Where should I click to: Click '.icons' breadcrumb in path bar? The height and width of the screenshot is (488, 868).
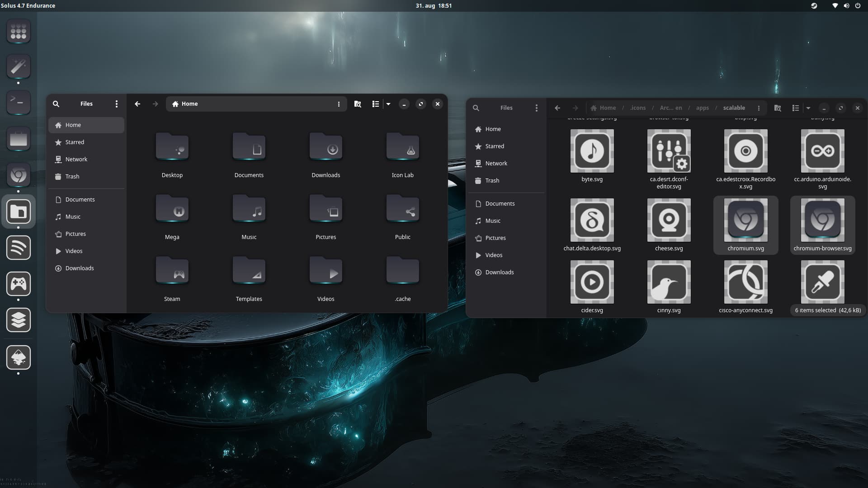point(638,108)
